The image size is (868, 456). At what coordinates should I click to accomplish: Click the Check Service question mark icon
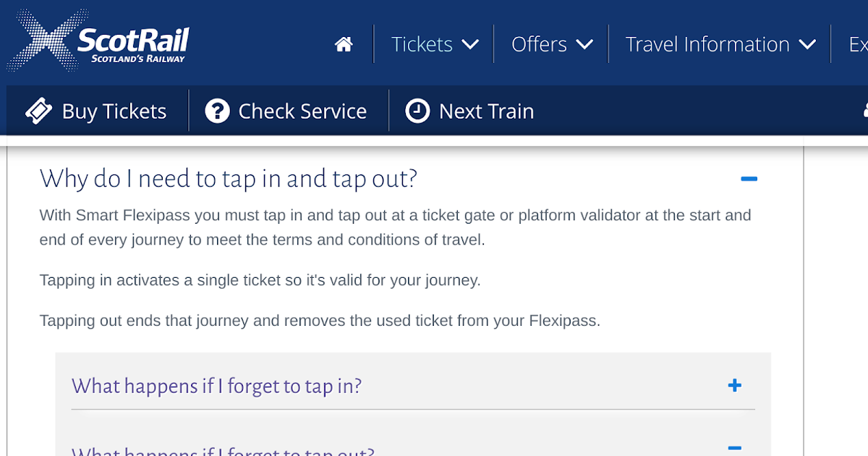[217, 111]
